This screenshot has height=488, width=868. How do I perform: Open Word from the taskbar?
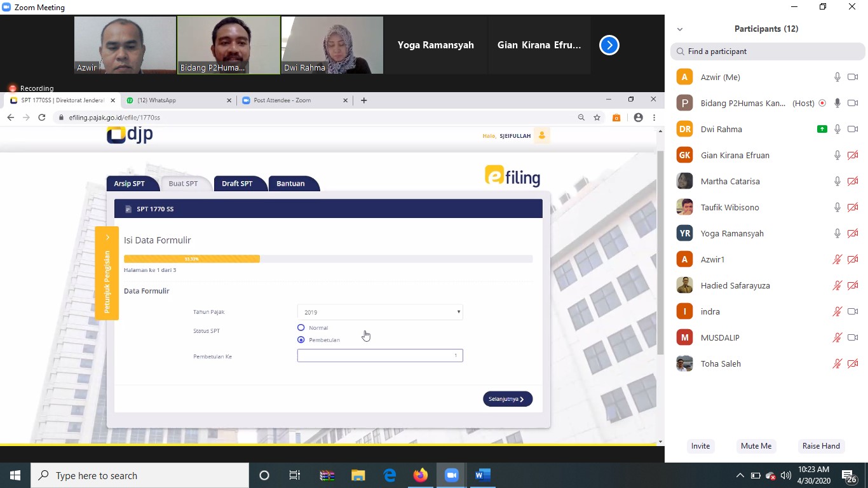(x=483, y=475)
